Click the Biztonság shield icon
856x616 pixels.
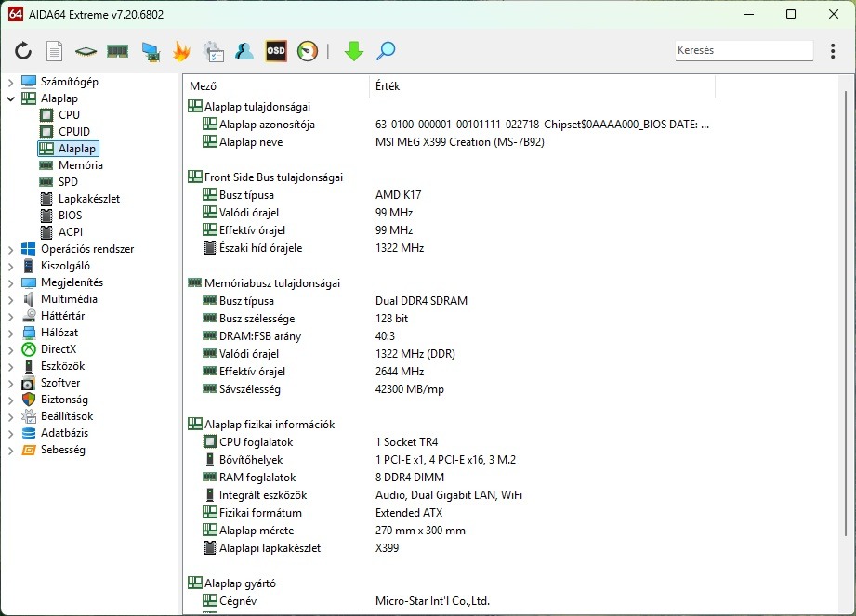click(29, 400)
